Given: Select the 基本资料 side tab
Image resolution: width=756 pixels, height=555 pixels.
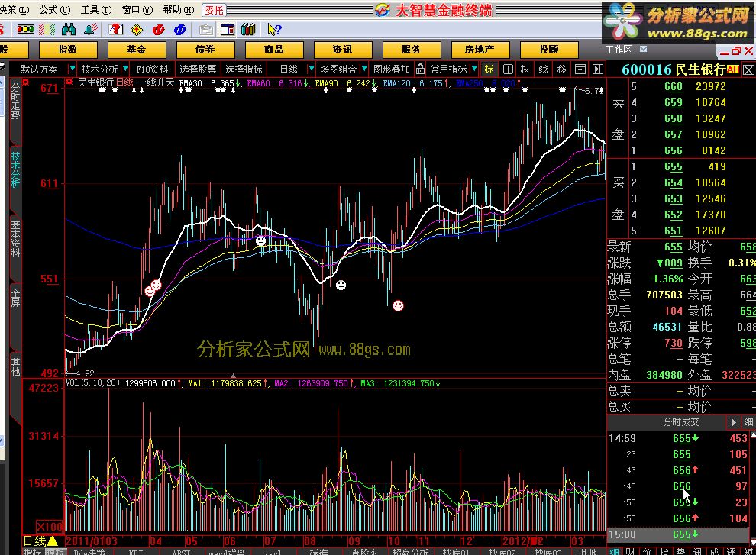Looking at the screenshot, I should click(x=15, y=238).
